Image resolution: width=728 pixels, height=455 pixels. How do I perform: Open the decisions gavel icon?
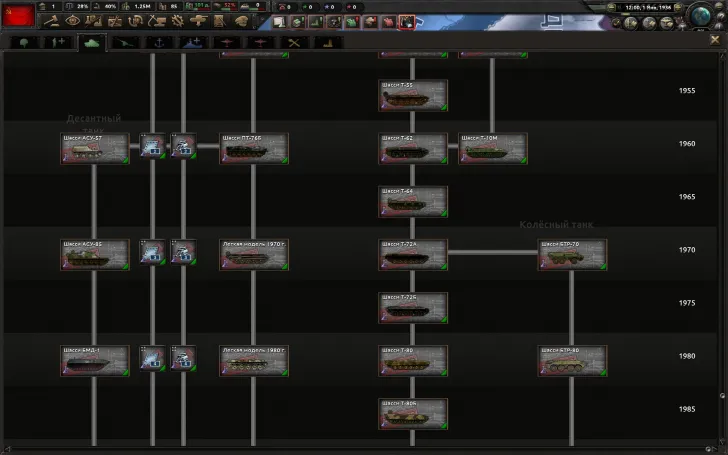[x=51, y=21]
